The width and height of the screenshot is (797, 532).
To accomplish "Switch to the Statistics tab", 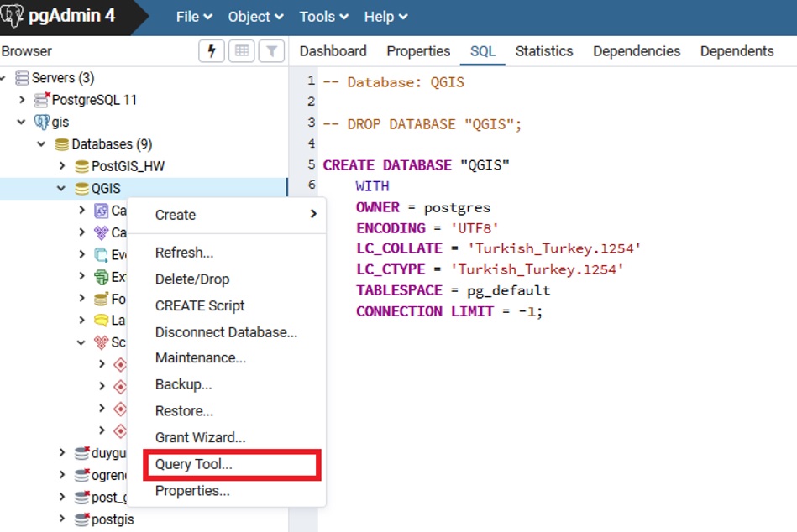I will click(543, 51).
